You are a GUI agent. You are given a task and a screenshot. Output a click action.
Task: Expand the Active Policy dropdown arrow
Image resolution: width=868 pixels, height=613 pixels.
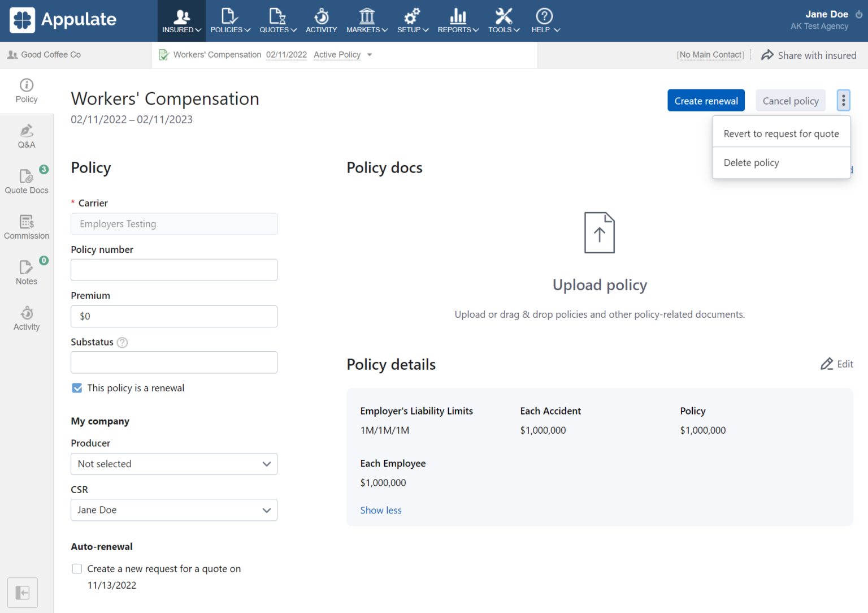pyautogui.click(x=370, y=55)
